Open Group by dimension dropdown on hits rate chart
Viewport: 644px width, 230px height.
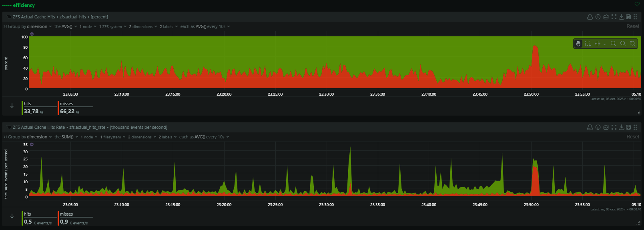pos(30,137)
